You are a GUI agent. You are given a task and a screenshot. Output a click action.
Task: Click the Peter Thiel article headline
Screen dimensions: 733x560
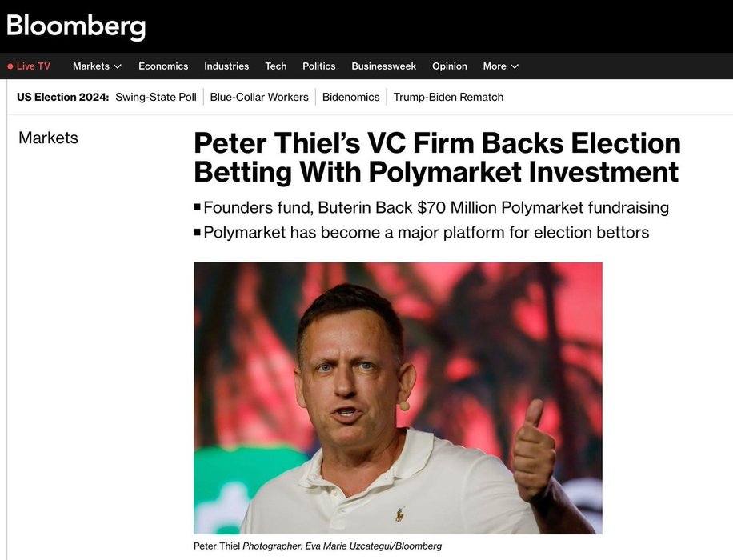pyautogui.click(x=437, y=158)
